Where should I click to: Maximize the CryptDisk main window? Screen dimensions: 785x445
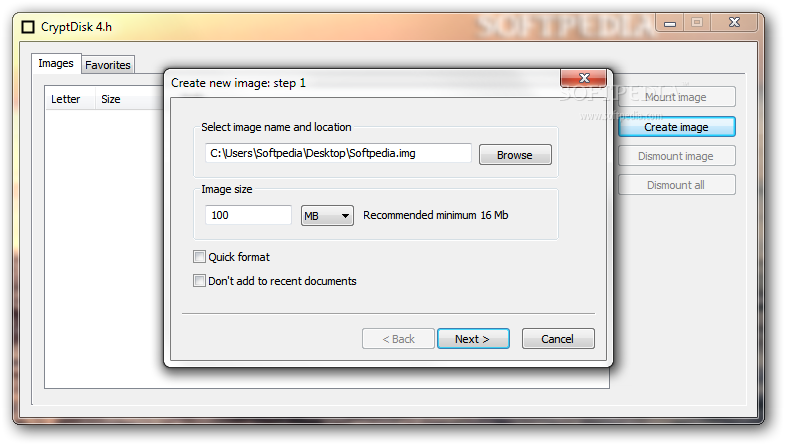697,23
